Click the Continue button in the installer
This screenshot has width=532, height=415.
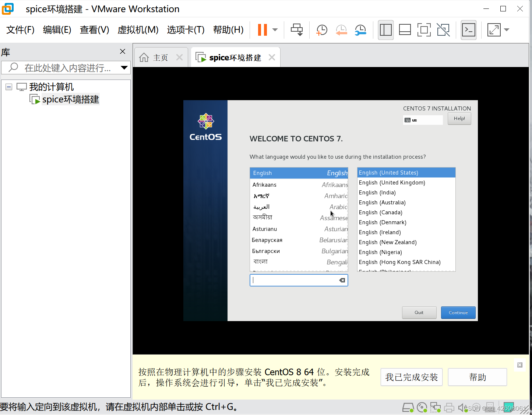click(x=458, y=312)
